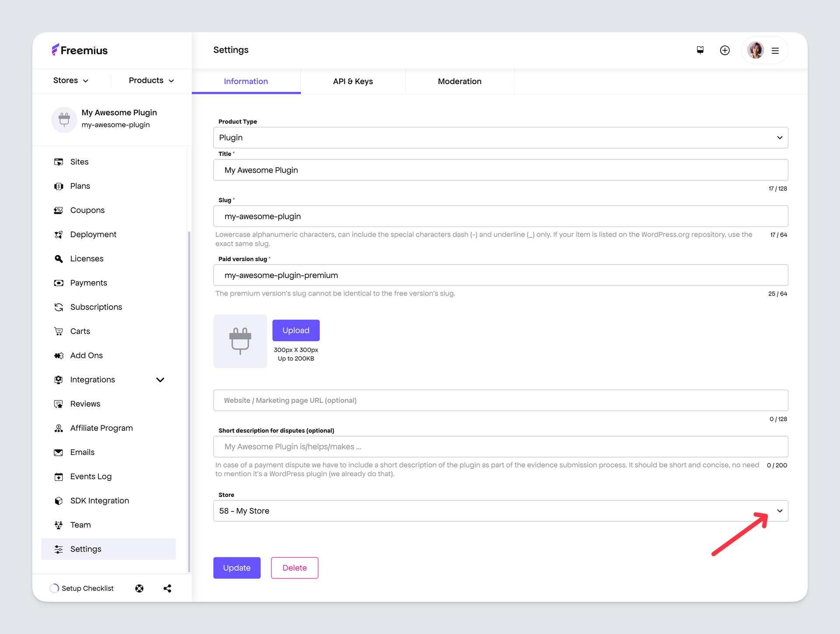Click the Carts shopping cart icon
Viewport: 840px width, 634px height.
tap(59, 331)
